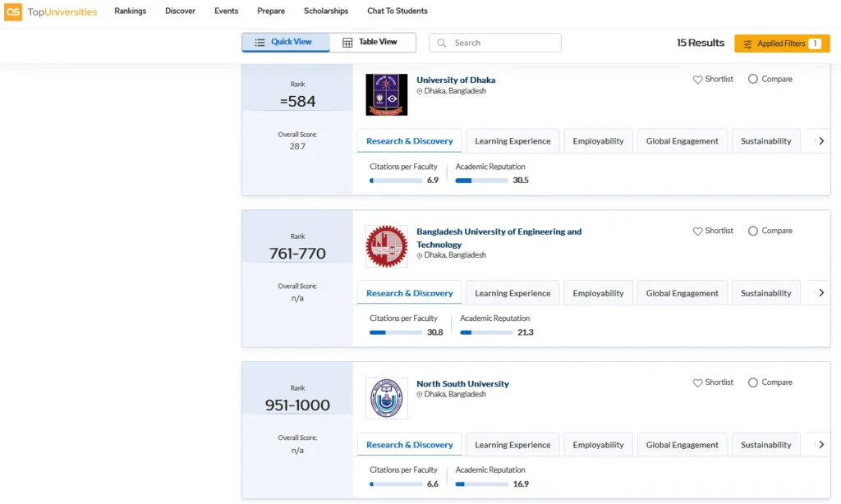Open the University of Dhaka profile link

click(x=456, y=80)
